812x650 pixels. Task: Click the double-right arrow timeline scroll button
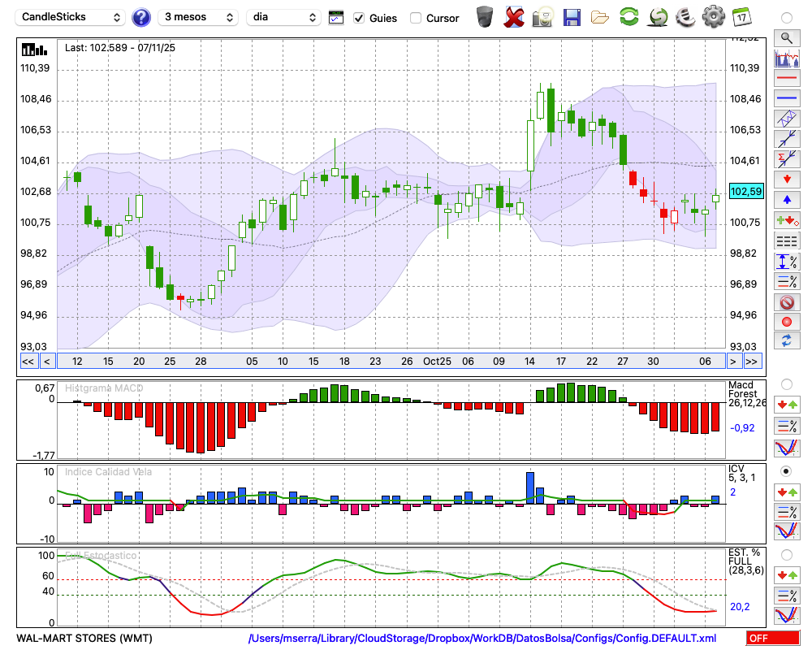coord(753,362)
